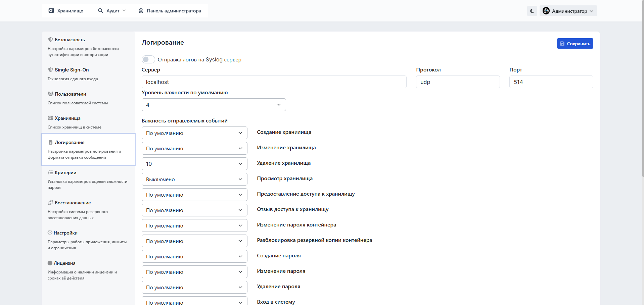This screenshot has width=644, height=305.
Task: Expand severity dropdown for Просмотр хранилища
Action: [x=194, y=179]
